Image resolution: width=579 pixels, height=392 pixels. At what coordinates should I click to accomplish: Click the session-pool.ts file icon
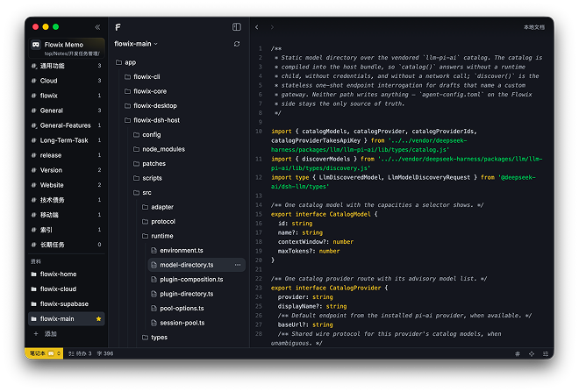pos(154,323)
